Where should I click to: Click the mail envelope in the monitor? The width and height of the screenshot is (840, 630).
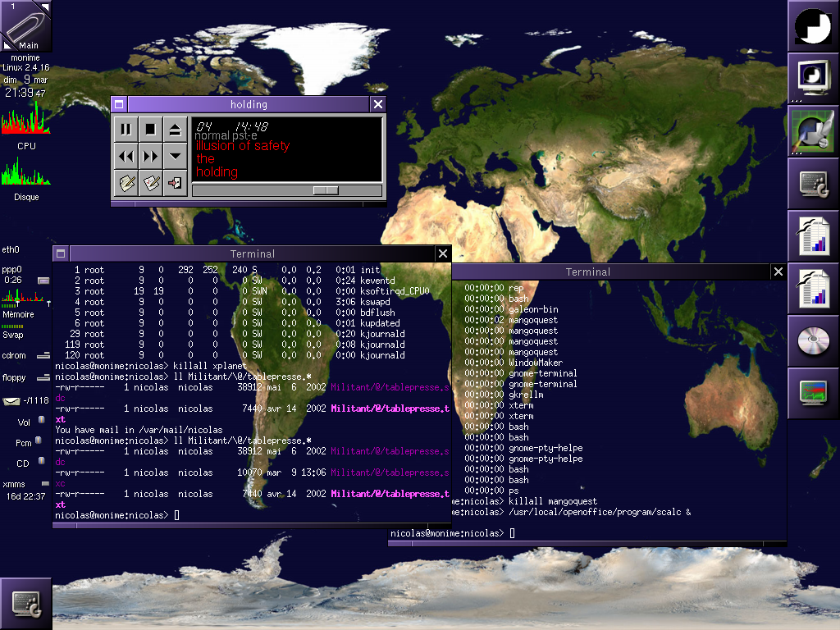coord(11,401)
